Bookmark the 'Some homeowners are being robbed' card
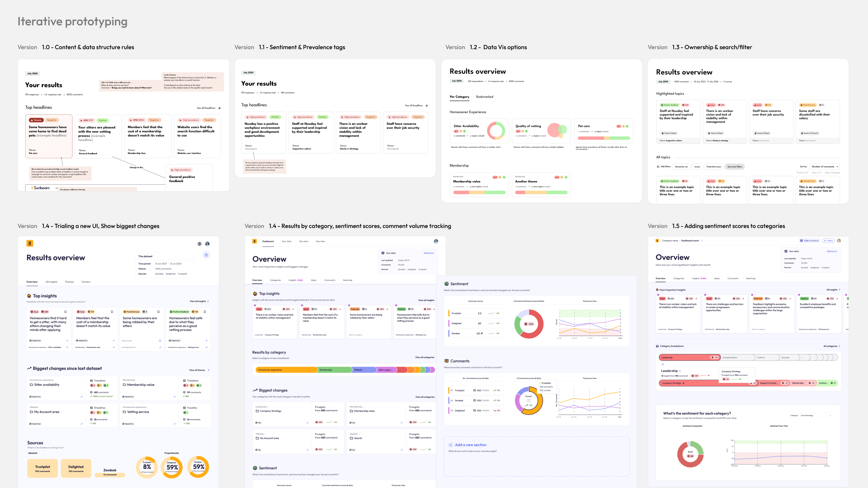The width and height of the screenshot is (868, 488). pos(158,312)
